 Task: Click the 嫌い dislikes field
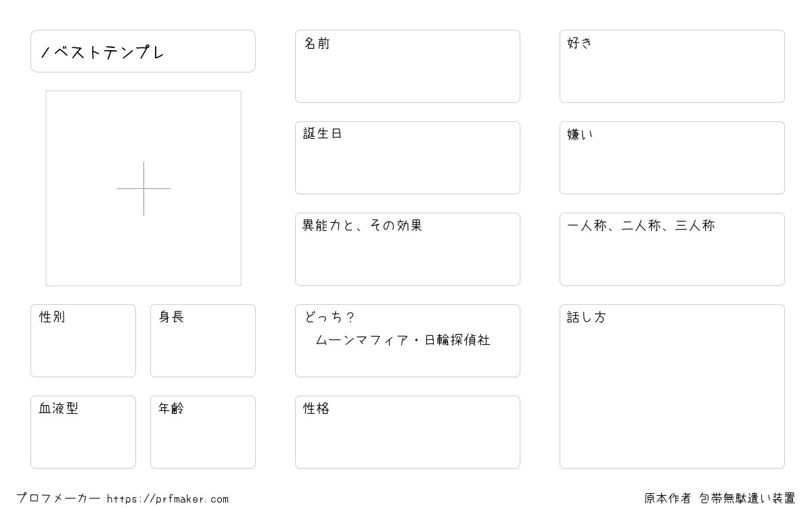point(672,158)
